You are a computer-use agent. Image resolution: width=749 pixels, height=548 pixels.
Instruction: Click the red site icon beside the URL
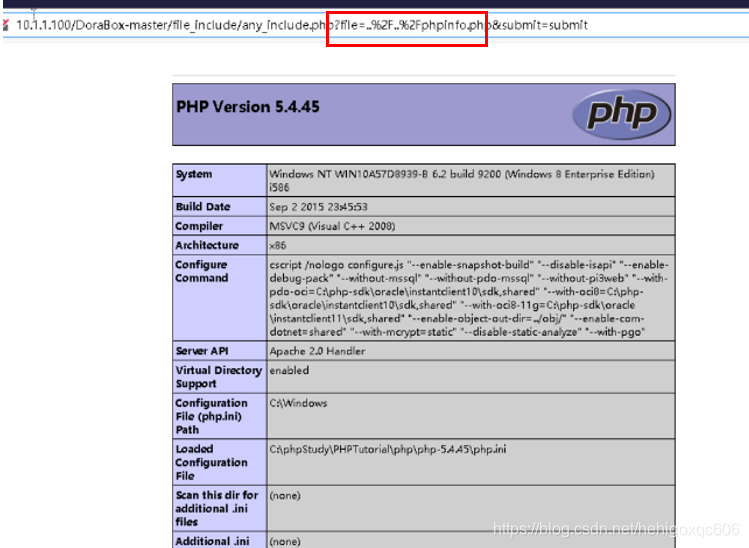point(5,25)
